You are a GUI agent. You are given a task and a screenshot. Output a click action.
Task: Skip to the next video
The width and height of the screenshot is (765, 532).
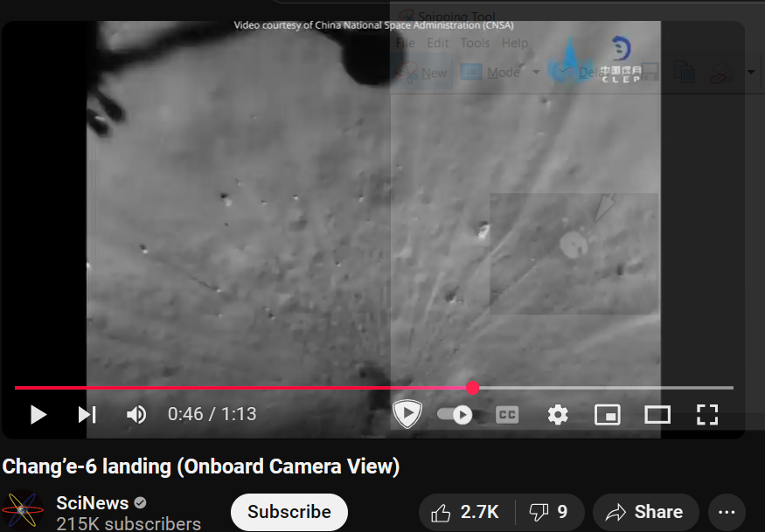[x=87, y=414]
